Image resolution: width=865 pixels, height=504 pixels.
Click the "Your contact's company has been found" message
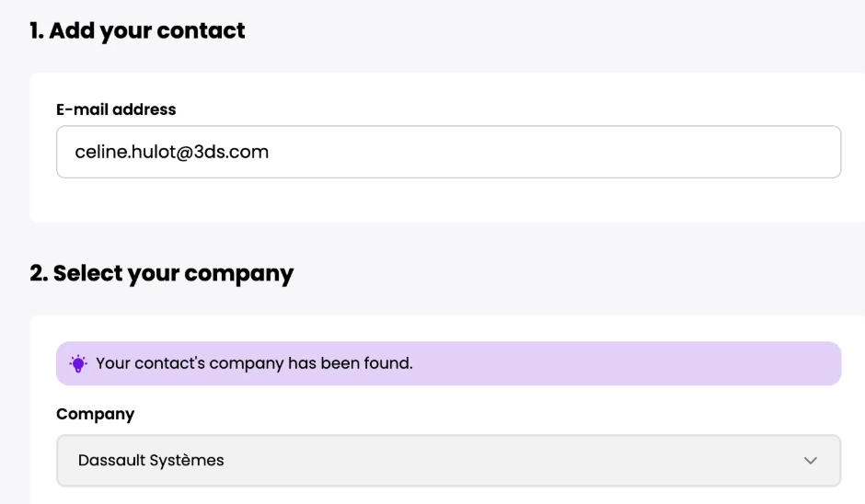(254, 363)
